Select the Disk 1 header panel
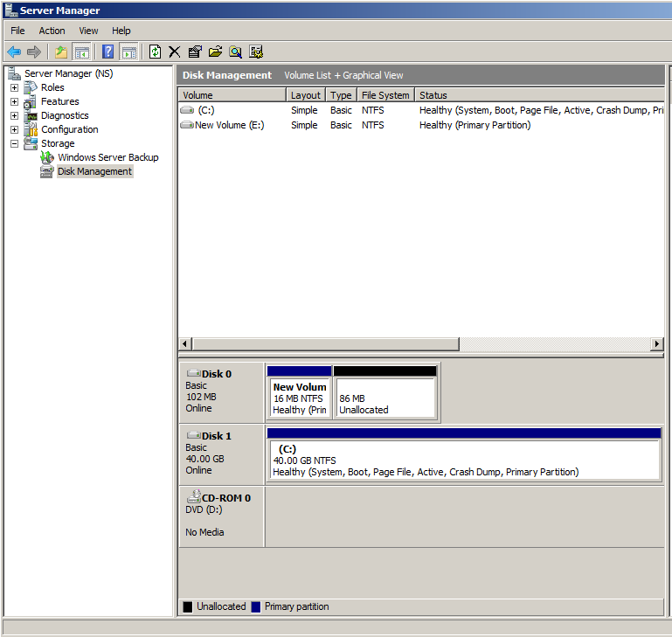 coord(222,454)
